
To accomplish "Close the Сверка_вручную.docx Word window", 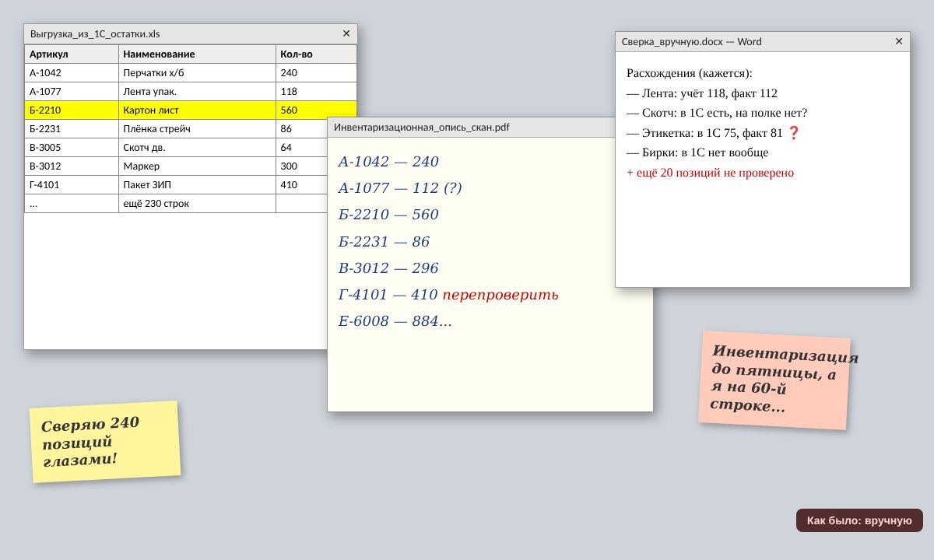I will [899, 41].
